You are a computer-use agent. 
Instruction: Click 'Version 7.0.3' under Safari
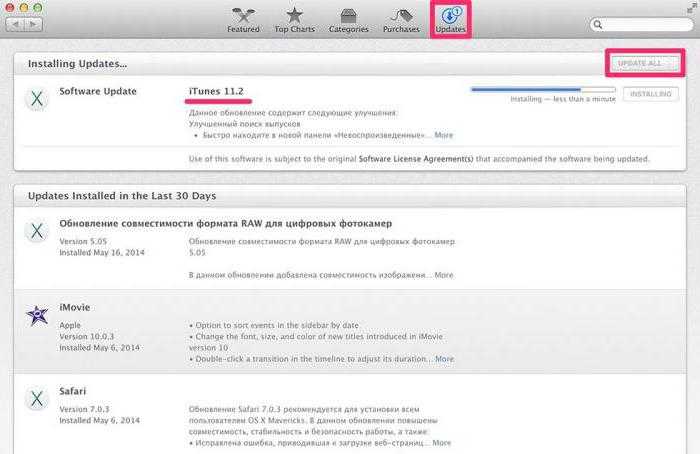[x=84, y=409]
